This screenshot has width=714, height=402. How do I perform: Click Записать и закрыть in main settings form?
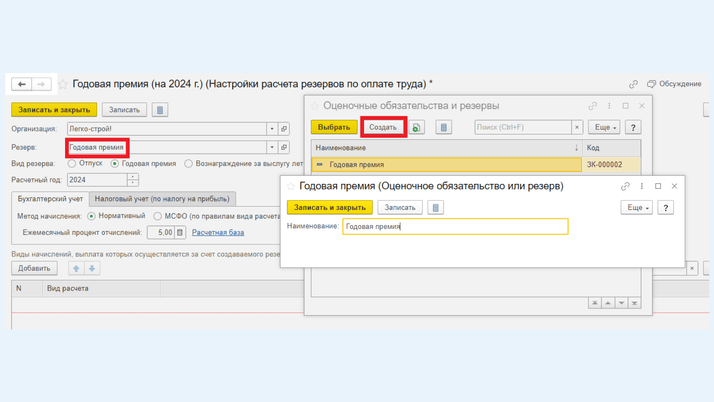(54, 110)
